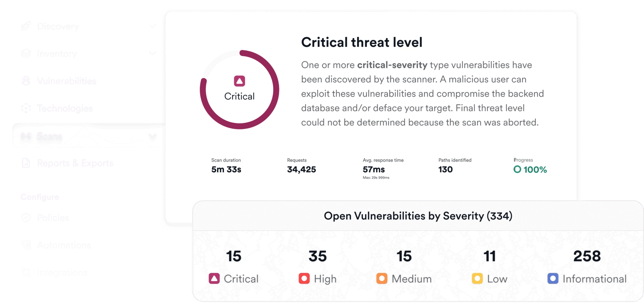Click the Medium severity orange swatch
Viewport: 644px width, 305px height.
click(382, 279)
